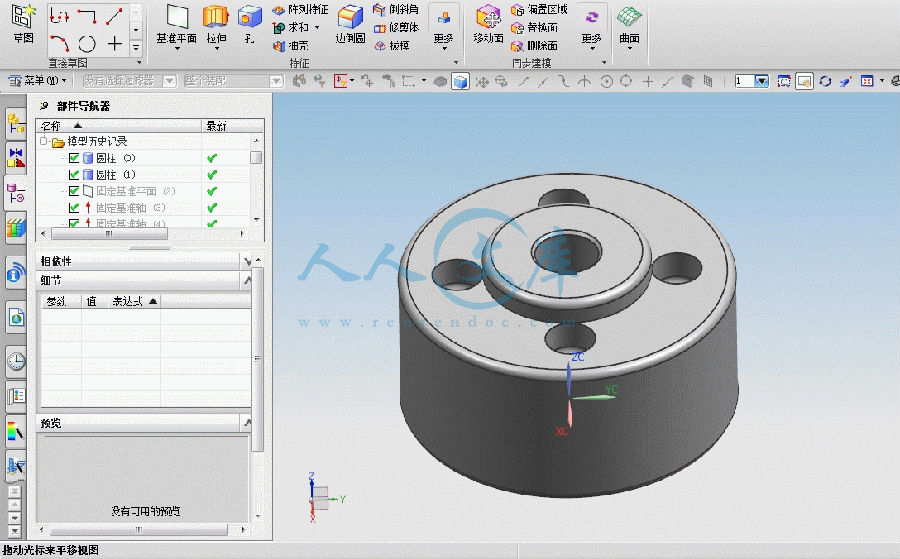
Task: Open the dropdown showing value 1
Action: point(762,81)
